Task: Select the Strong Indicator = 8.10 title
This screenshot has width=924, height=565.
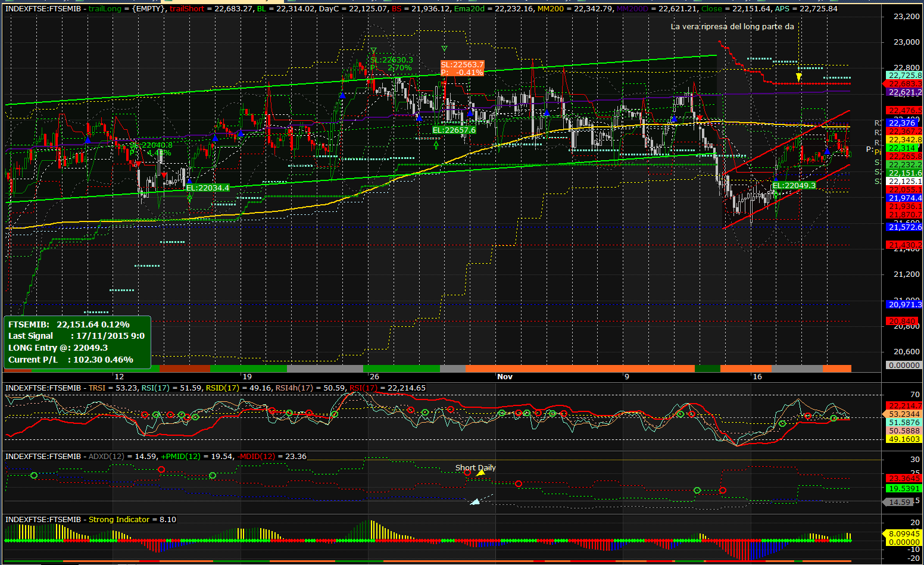Action: point(132,520)
